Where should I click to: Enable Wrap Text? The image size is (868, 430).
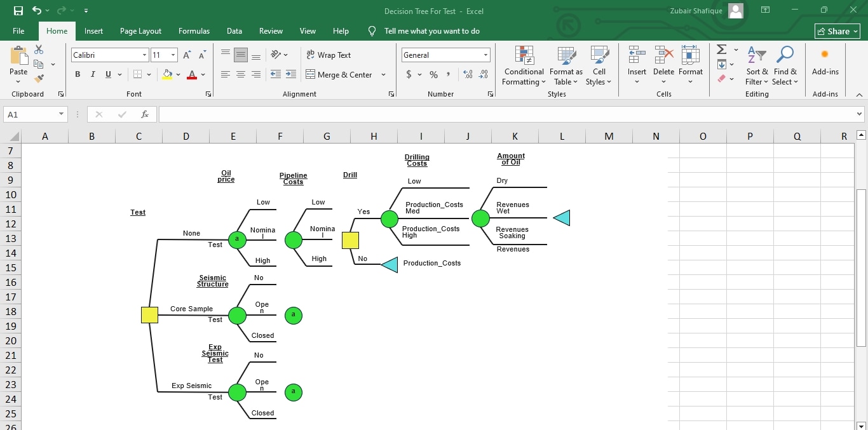pos(329,55)
